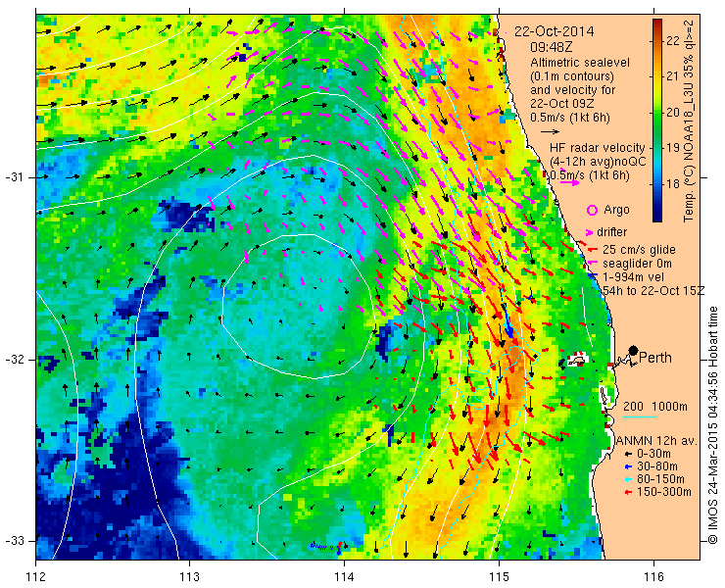The width and height of the screenshot is (725, 588).
Task: Click the '1-994m vel' legend label
Action: [x=634, y=277]
